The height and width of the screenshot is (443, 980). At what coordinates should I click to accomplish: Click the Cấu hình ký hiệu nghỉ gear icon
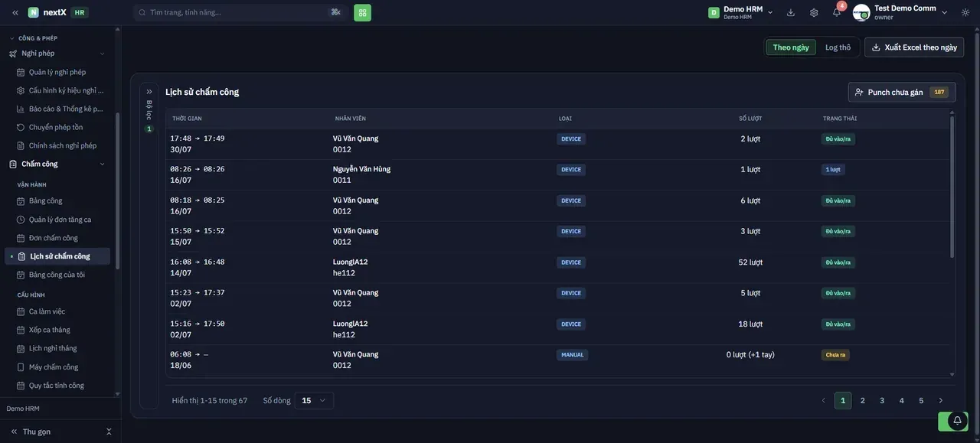point(21,90)
